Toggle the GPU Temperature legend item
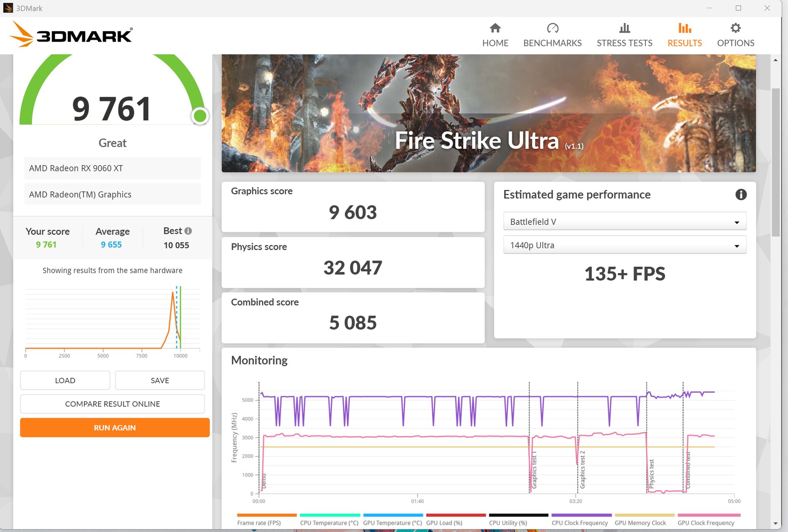 point(393,519)
